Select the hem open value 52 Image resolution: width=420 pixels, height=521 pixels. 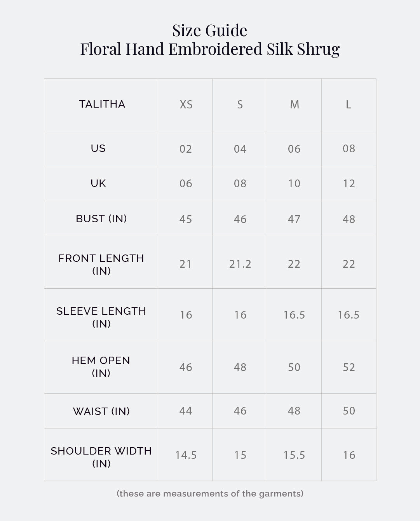click(x=349, y=367)
